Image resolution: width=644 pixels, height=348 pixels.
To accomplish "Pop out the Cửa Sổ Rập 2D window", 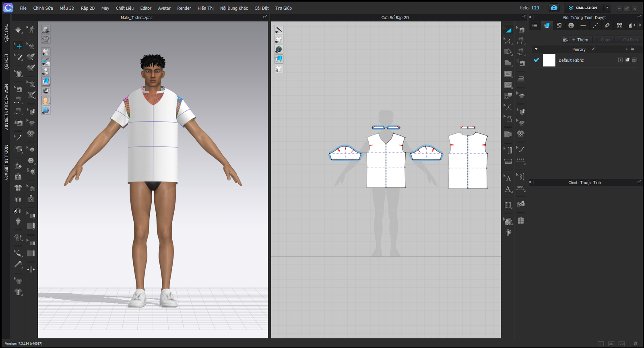I will click(x=524, y=17).
